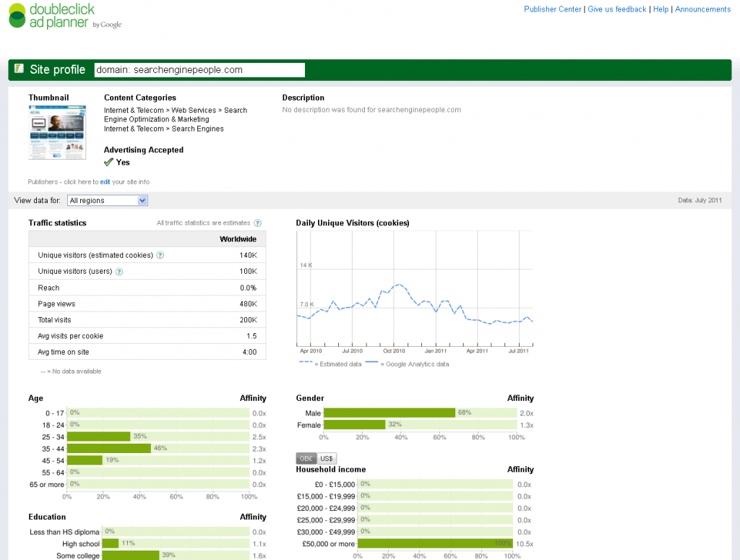Click Give us feedback link
Image resolution: width=740 pixels, height=560 pixels.
pos(616,9)
